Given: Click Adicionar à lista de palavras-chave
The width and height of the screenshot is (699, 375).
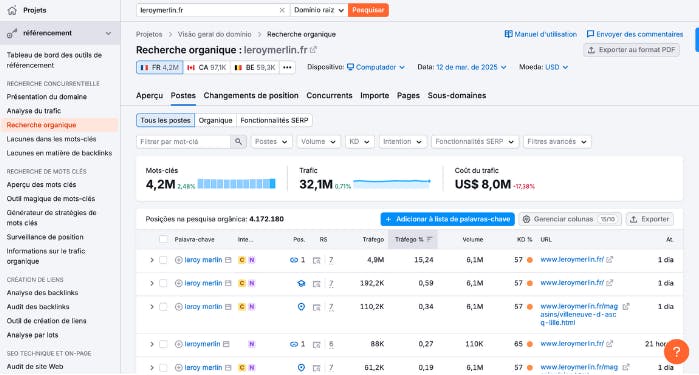Looking at the screenshot, I should [448, 219].
